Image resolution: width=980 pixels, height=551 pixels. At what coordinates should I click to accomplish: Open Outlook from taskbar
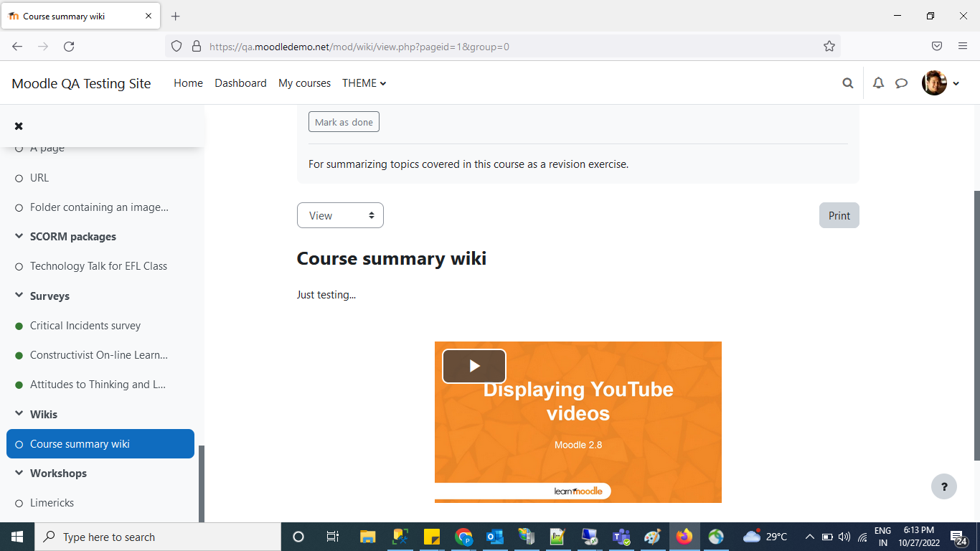pos(495,537)
